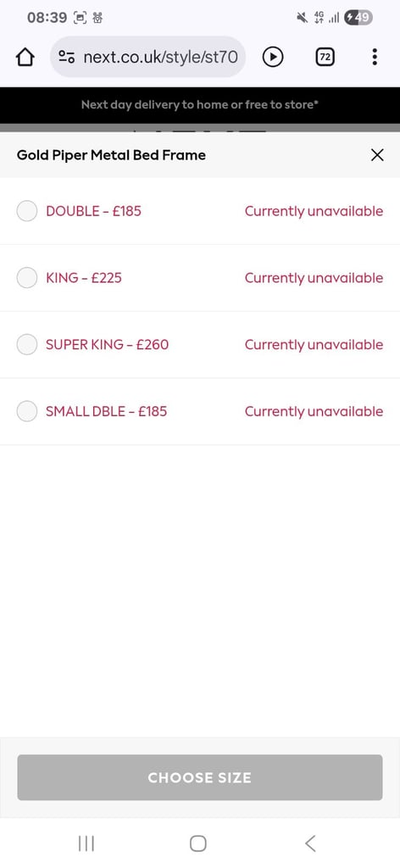Select the SMALL DBLE - £185 radio button
The height and width of the screenshot is (868, 400).
point(27,411)
